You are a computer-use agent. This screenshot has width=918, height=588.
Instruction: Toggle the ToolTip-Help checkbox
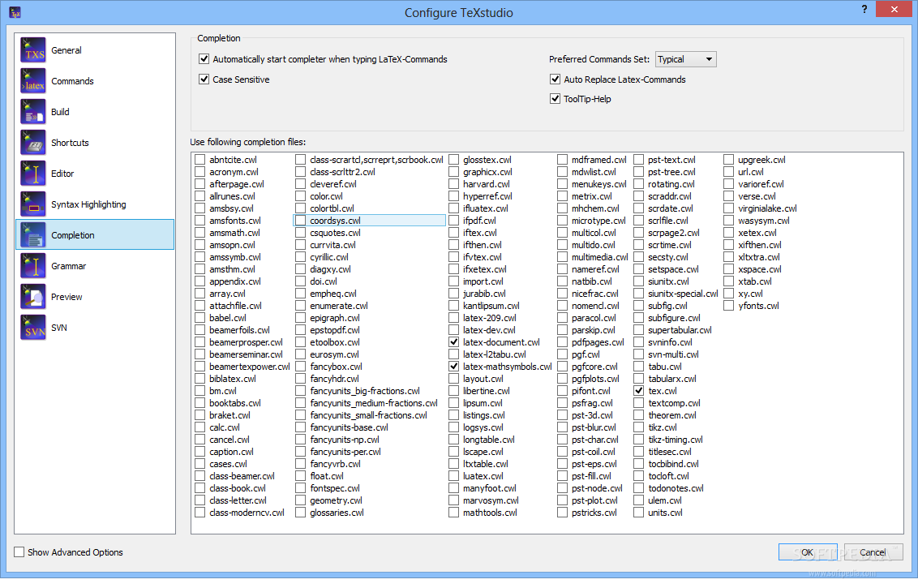[x=555, y=98]
